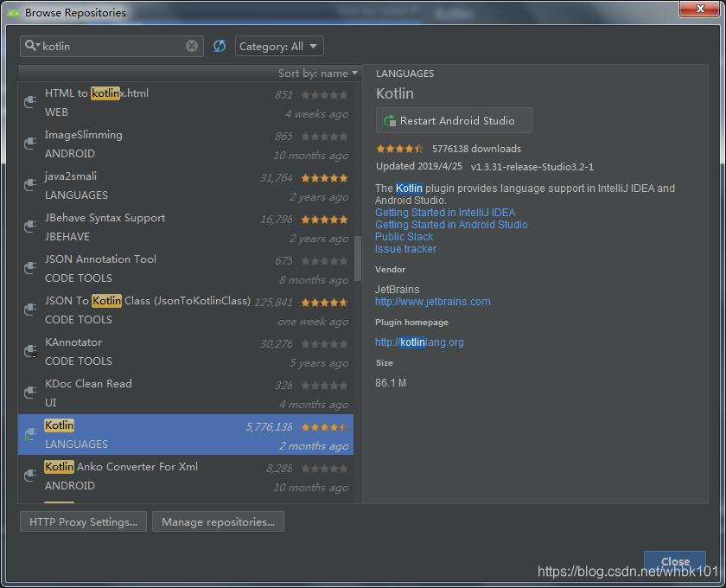Select the KAnnotator plugin row

(186, 351)
